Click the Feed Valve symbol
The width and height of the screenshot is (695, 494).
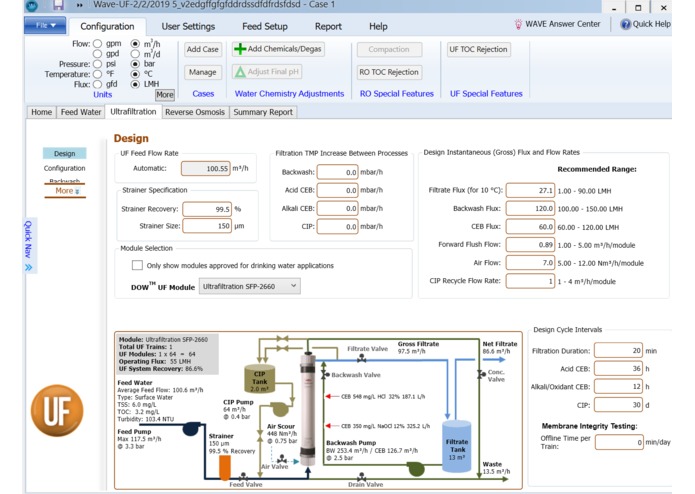[243, 476]
